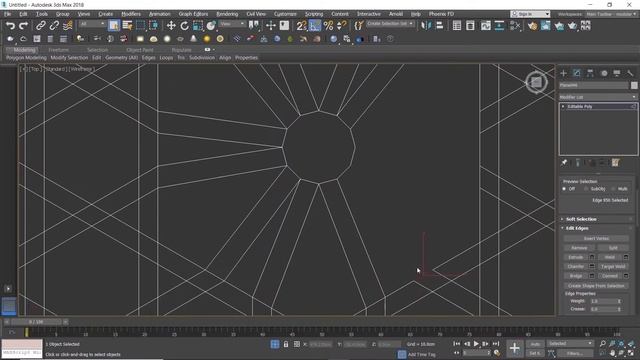Image resolution: width=640 pixels, height=360 pixels.
Task: Click the Insert Vertex button
Action: 596,238
